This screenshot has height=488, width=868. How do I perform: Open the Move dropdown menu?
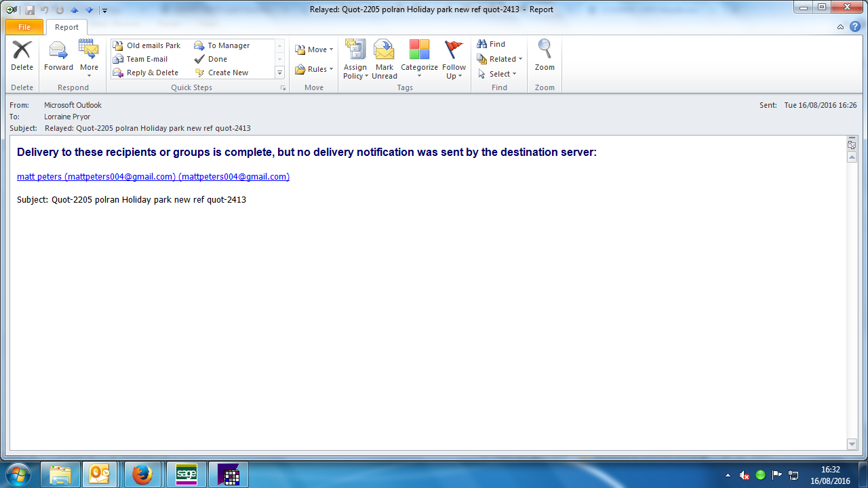tap(314, 49)
